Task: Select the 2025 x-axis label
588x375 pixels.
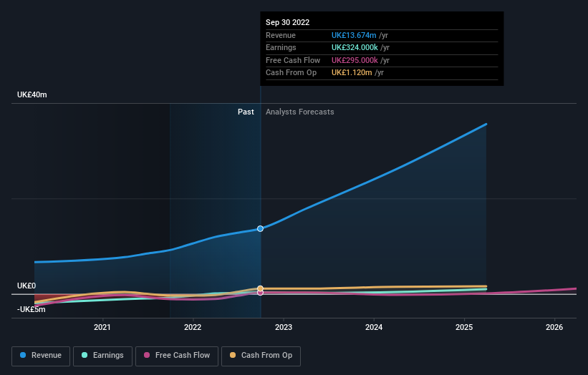Action: click(464, 328)
